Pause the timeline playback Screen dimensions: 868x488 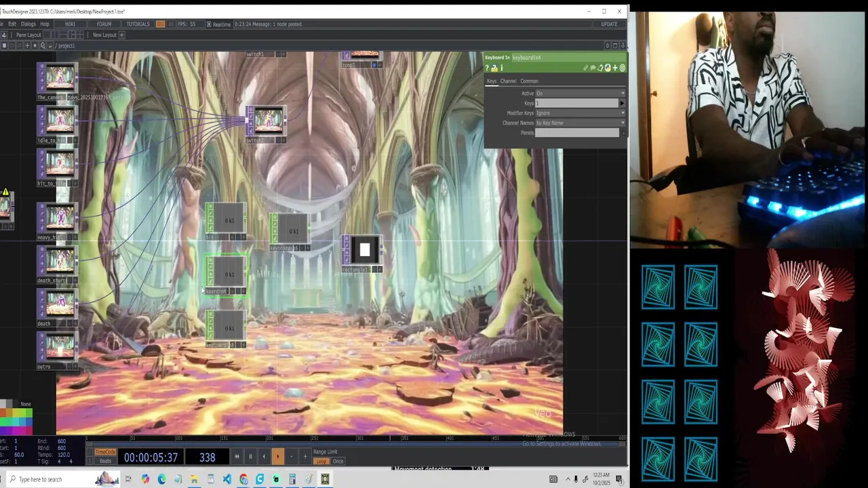pyautogui.click(x=250, y=457)
